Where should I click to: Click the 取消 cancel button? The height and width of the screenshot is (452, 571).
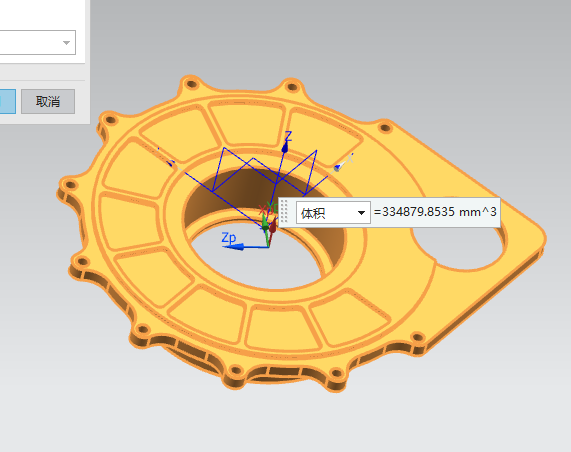(48, 101)
